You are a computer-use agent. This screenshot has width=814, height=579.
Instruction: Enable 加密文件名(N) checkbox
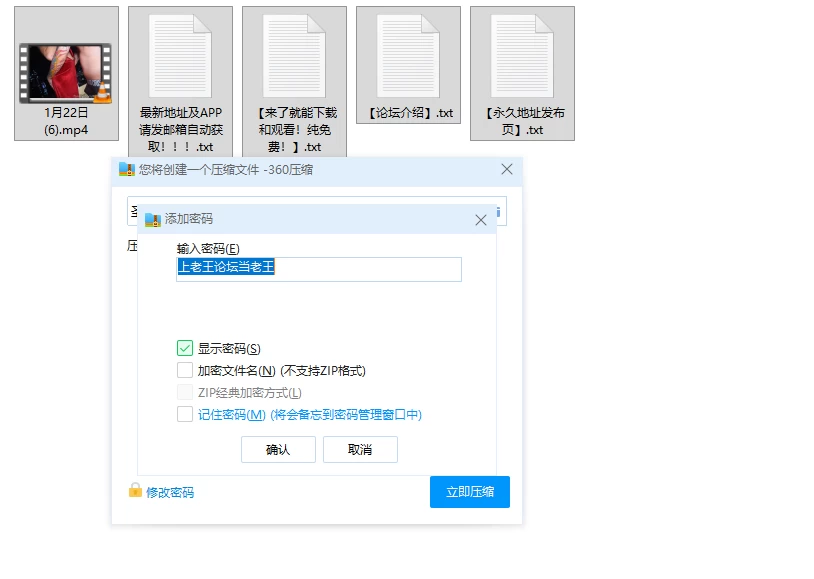click(x=185, y=370)
